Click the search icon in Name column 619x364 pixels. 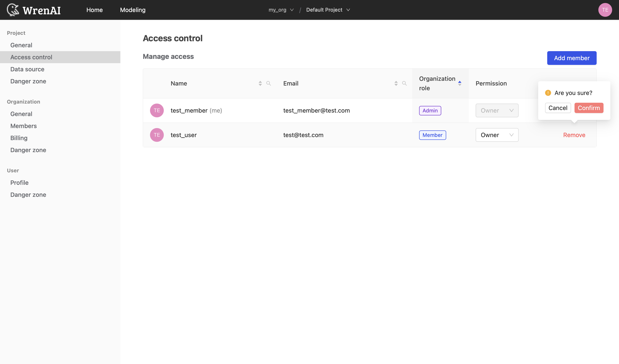click(269, 83)
